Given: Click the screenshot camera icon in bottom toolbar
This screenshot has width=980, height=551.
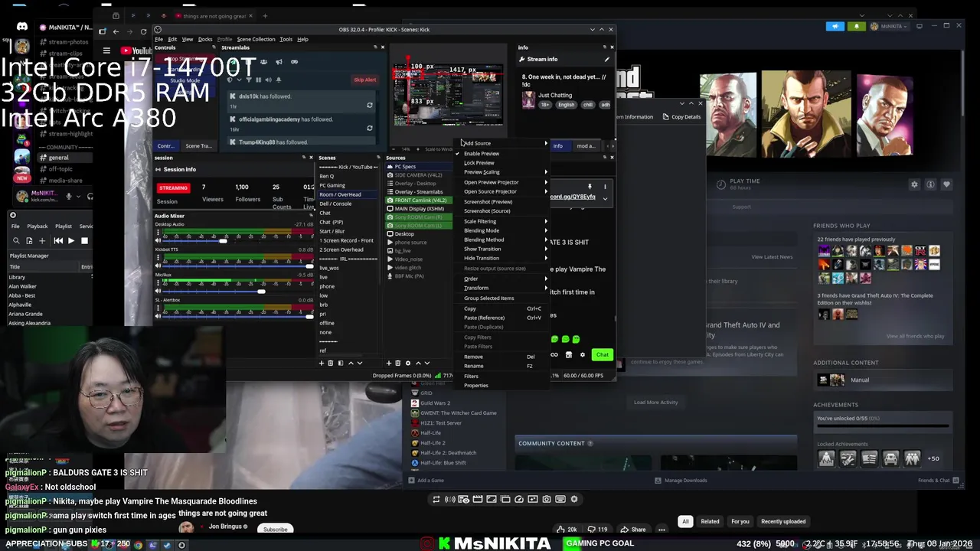Looking at the screenshot, I should 547,499.
